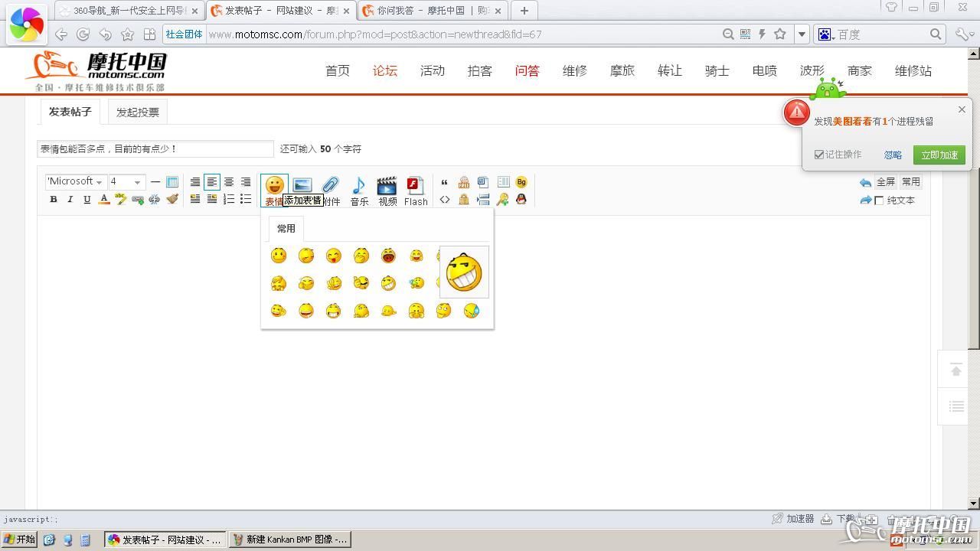Close the 美图看看 notification popup
This screenshot has width=980, height=551.
tap(962, 109)
